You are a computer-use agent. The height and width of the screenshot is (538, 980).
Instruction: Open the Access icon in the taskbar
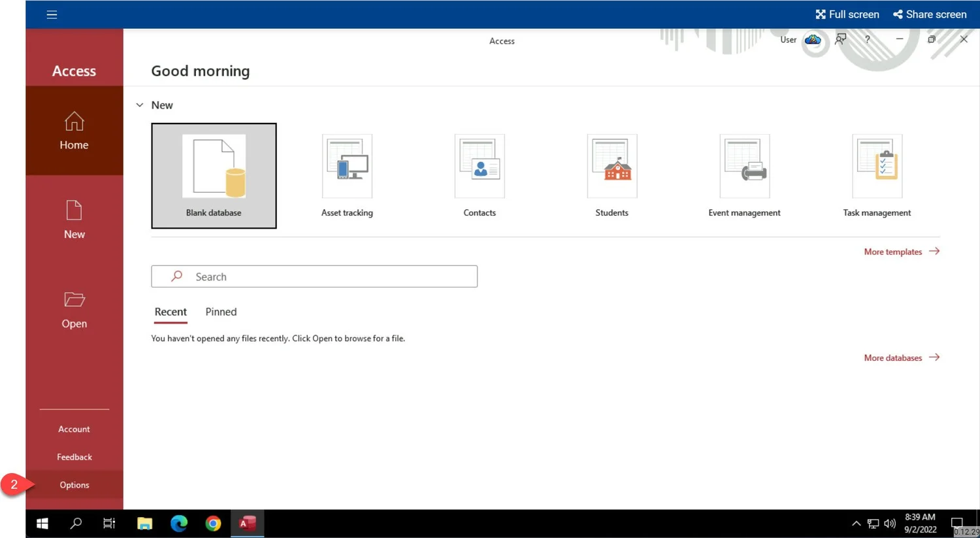[x=247, y=523]
